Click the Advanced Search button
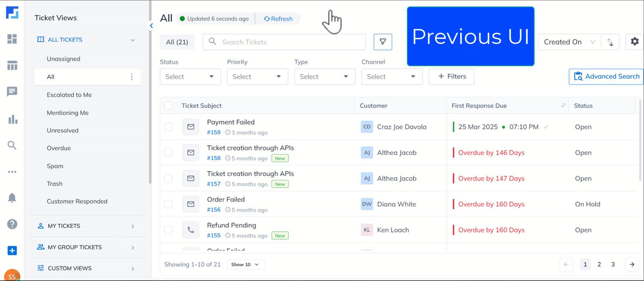Screen dimensions: 644x281 [x=606, y=77]
